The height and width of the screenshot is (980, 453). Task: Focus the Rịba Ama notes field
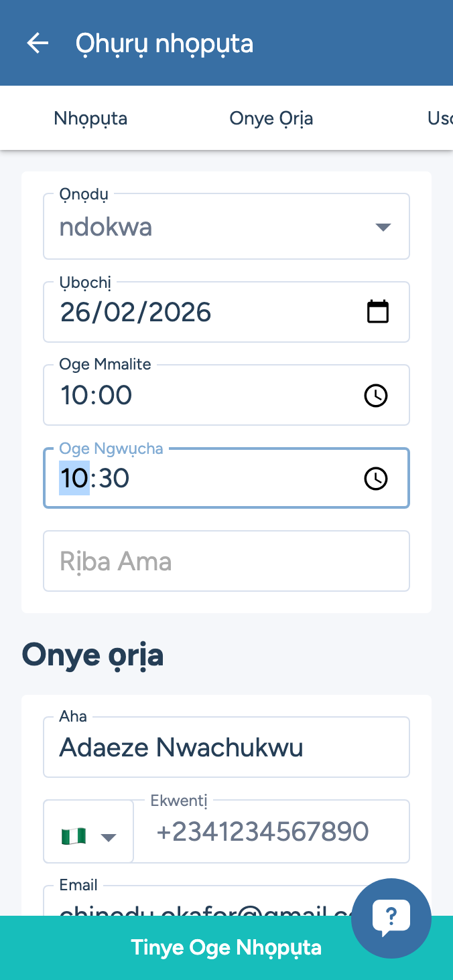tap(226, 561)
